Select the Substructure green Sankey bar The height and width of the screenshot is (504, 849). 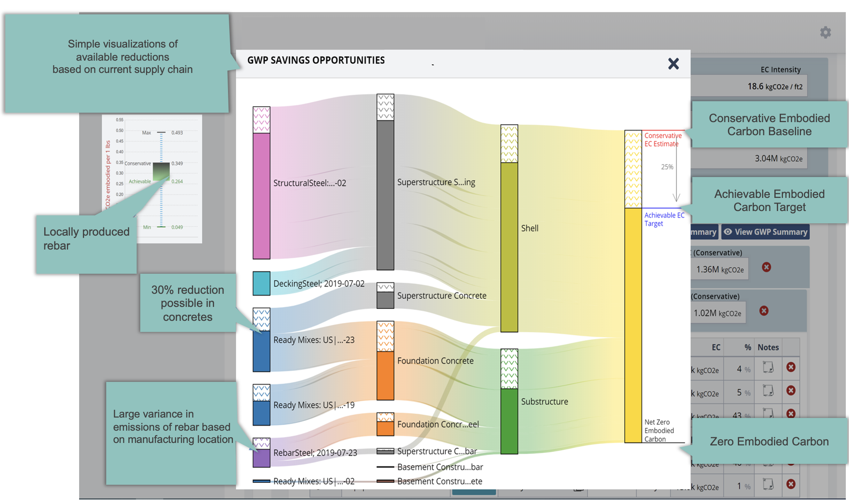(x=509, y=421)
